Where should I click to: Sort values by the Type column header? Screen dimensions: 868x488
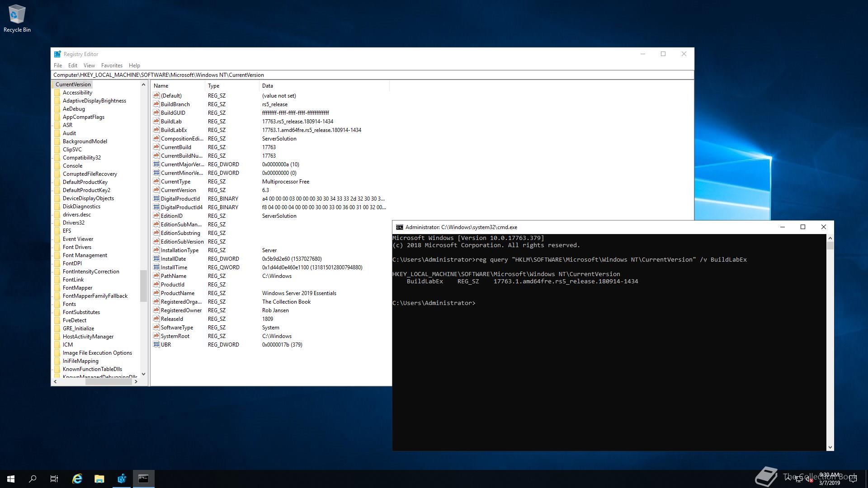(232, 86)
